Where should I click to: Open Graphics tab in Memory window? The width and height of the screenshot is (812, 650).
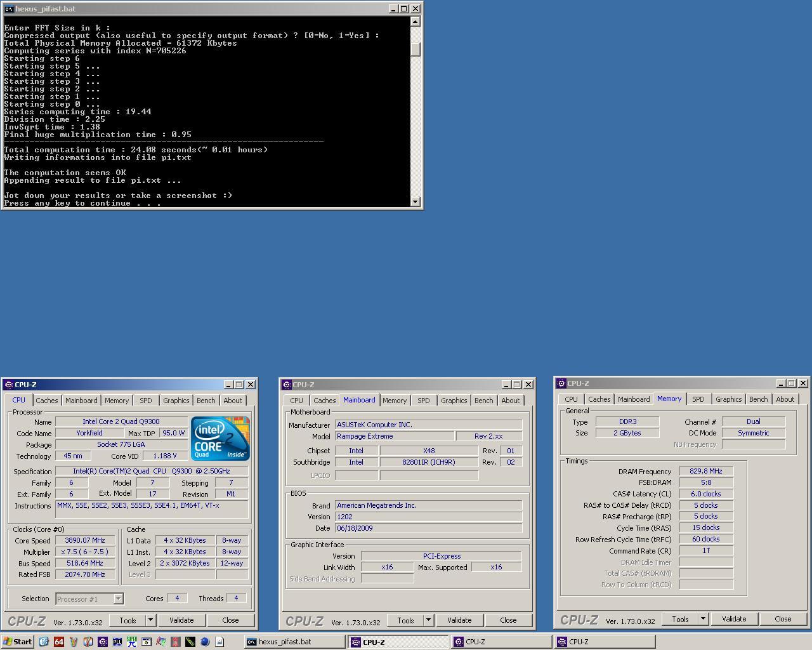[728, 399]
